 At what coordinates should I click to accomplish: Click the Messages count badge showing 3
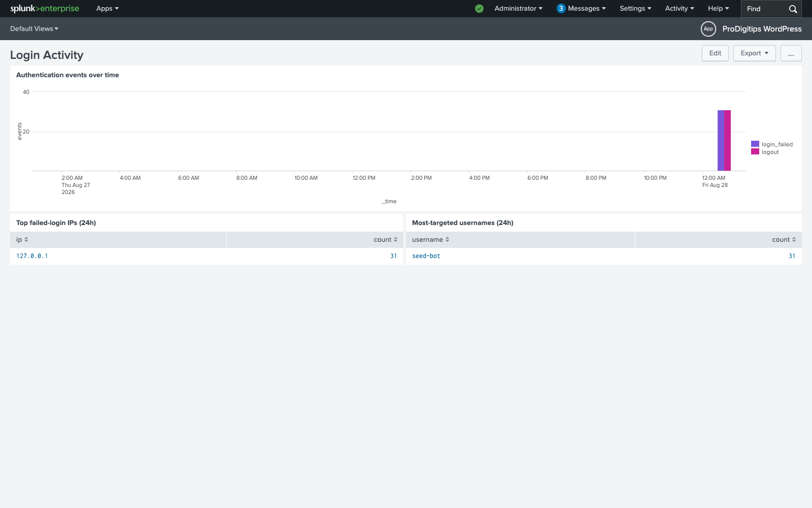pos(561,9)
